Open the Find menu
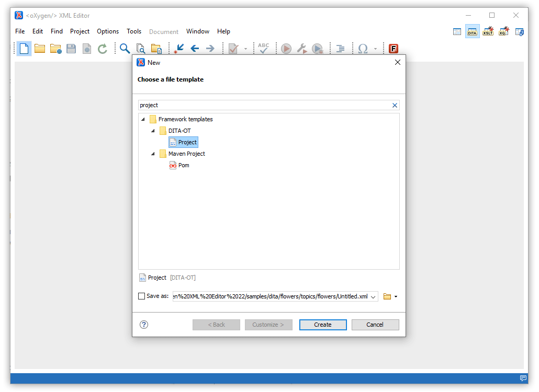 [57, 31]
